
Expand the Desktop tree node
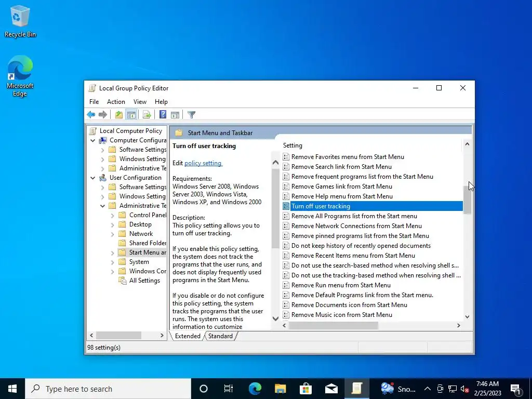click(x=112, y=224)
